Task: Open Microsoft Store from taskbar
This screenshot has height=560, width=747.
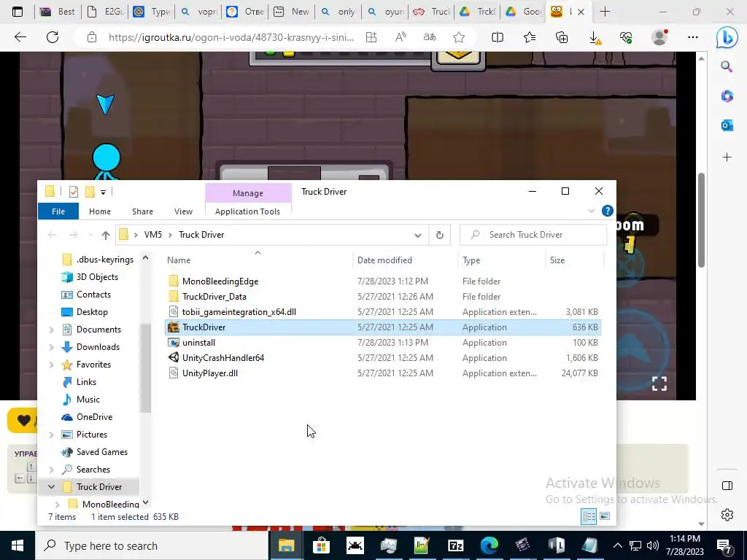Action: click(x=321, y=545)
